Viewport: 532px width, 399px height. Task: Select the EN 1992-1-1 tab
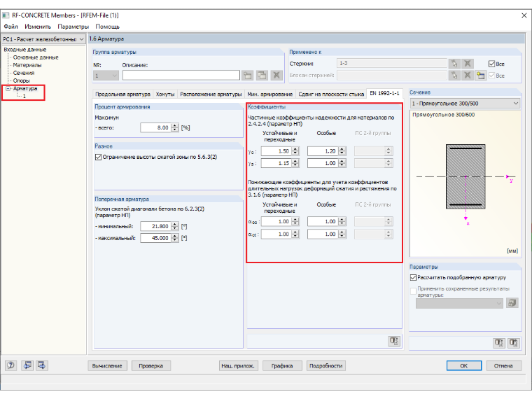[384, 93]
